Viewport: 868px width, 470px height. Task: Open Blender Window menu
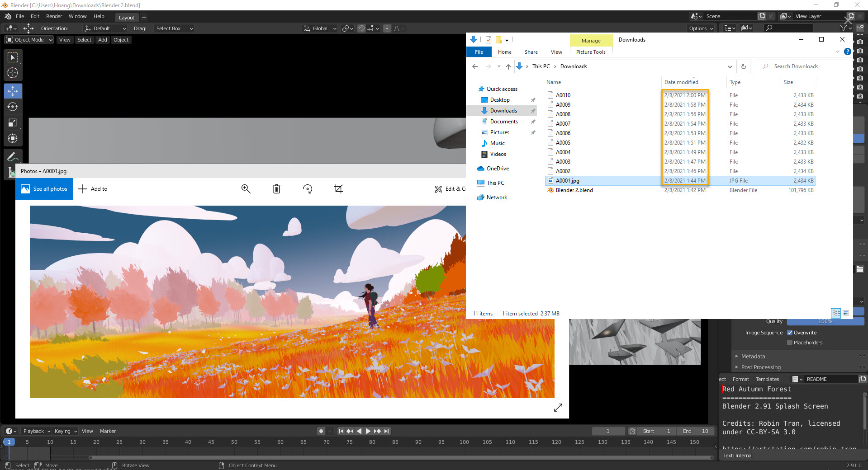[77, 16]
